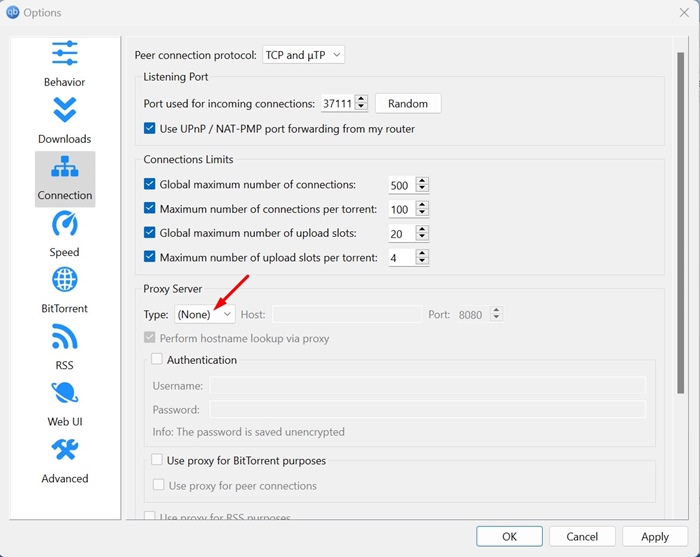Image resolution: width=700 pixels, height=557 pixels.
Task: Open the Advanced tools icon
Action: tap(65, 449)
